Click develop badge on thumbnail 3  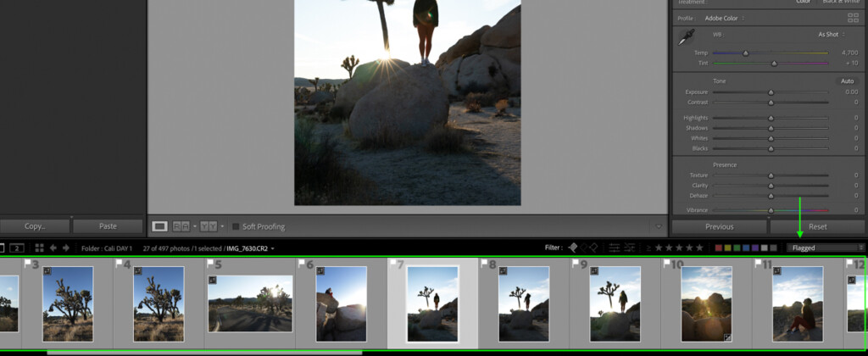pyautogui.click(x=47, y=271)
